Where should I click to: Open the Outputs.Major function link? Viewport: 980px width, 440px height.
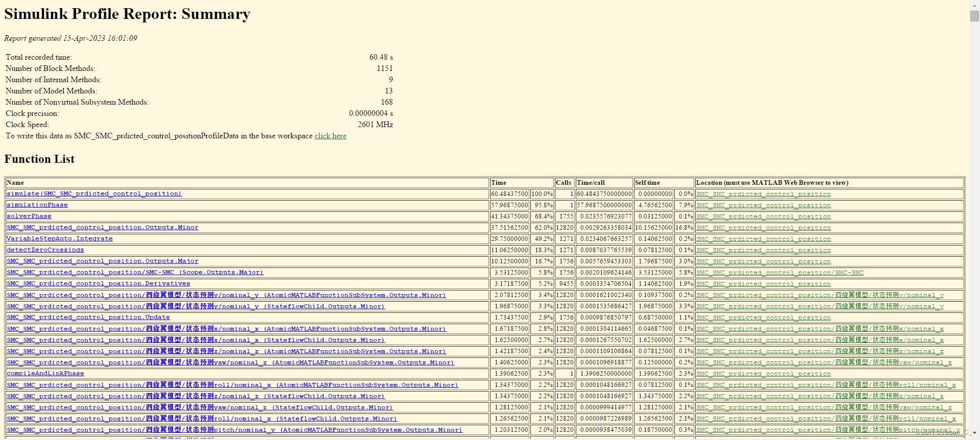tap(103, 261)
